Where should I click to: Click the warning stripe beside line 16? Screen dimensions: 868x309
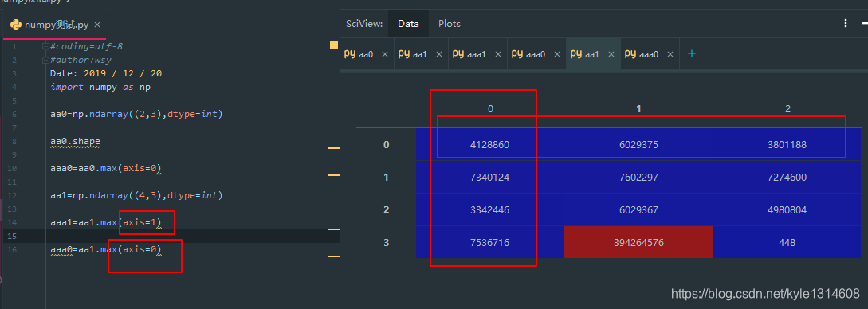point(334,256)
